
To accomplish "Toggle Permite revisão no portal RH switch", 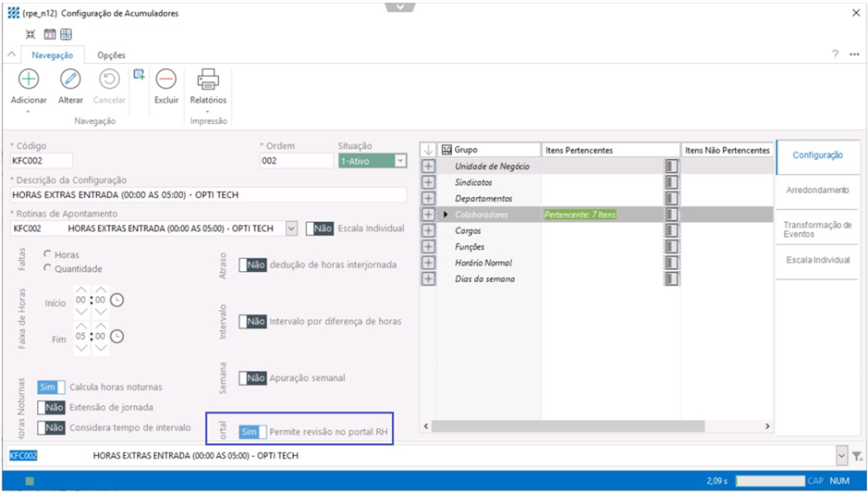I will click(x=252, y=432).
